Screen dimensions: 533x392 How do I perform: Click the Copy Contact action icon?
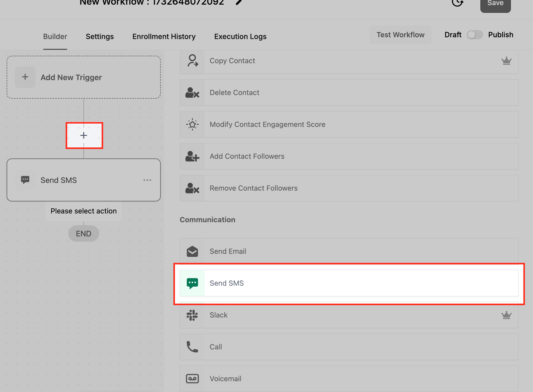(192, 61)
